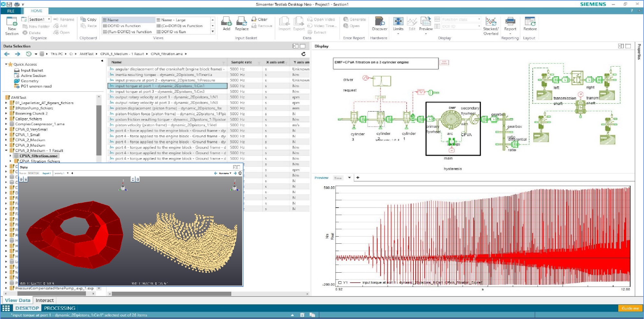Open the apps grid icon in bottom bar

coord(6,308)
